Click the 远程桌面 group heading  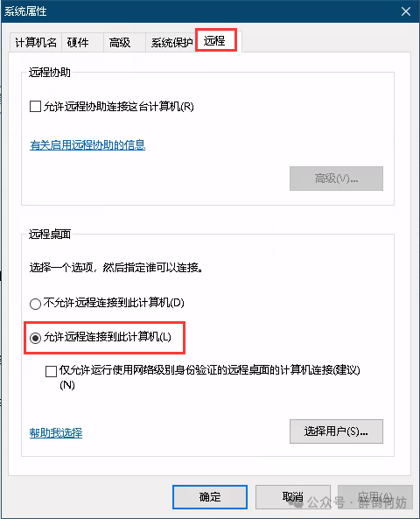click(x=50, y=234)
